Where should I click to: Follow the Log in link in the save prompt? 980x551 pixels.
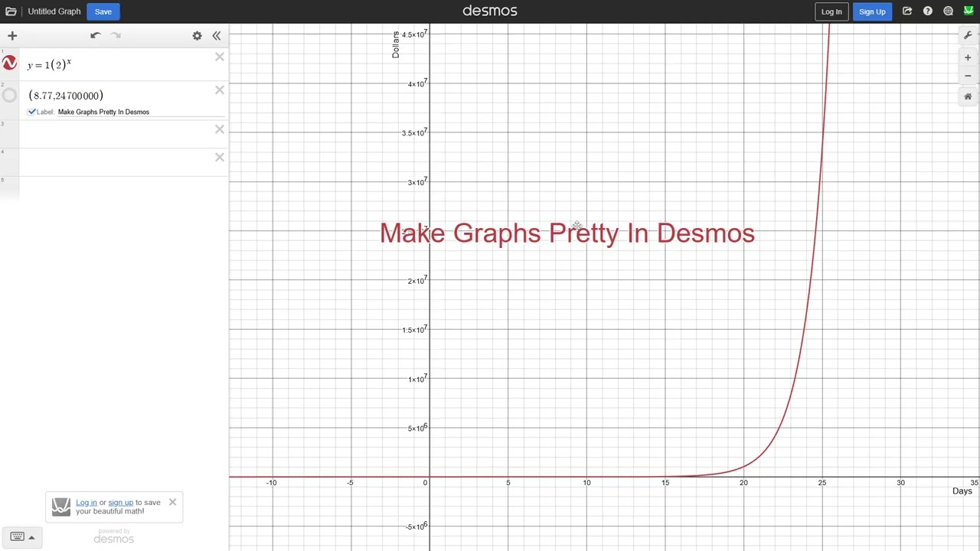tap(87, 502)
